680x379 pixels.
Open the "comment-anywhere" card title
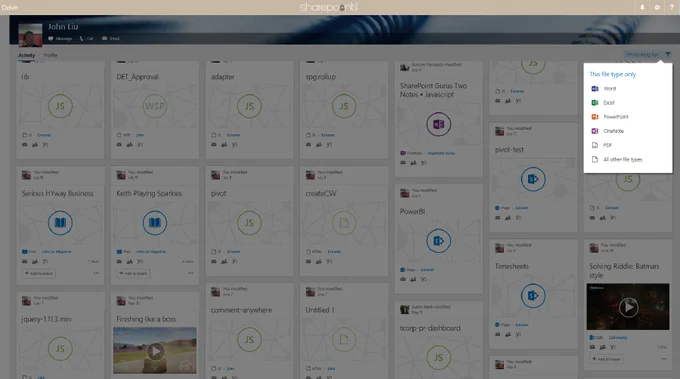(241, 310)
